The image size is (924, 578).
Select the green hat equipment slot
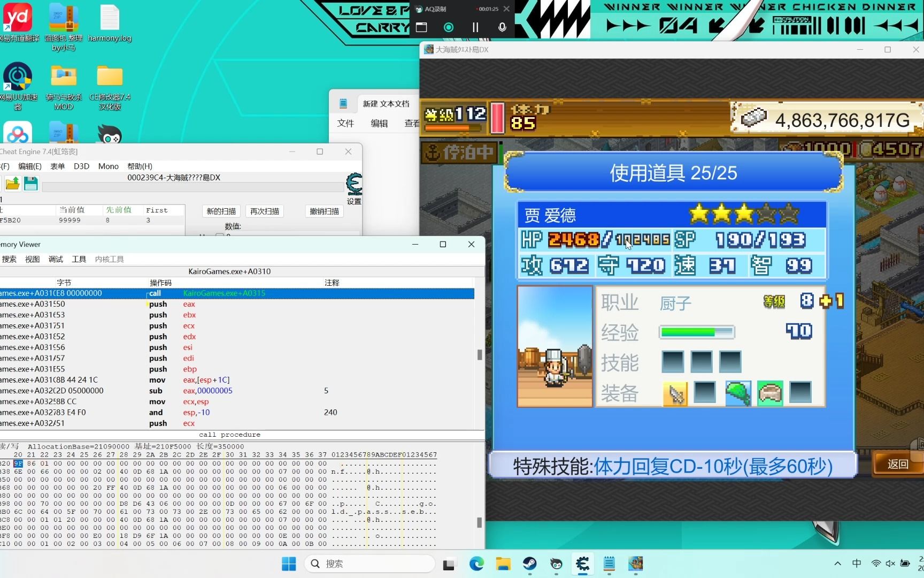tap(738, 393)
